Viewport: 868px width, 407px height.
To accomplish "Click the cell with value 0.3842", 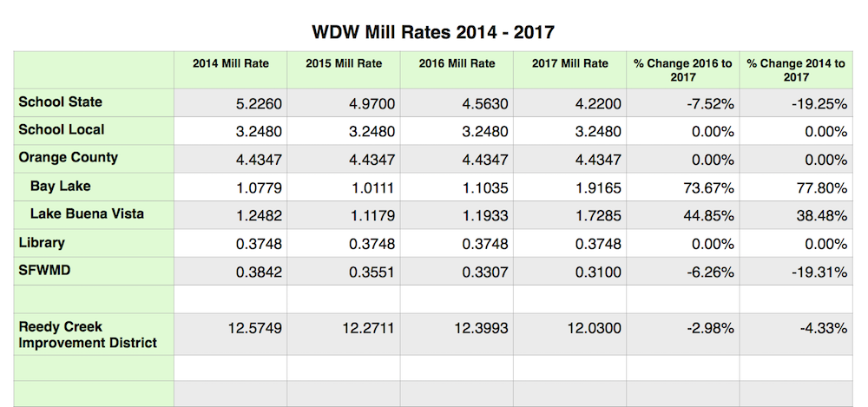I will tap(230, 272).
